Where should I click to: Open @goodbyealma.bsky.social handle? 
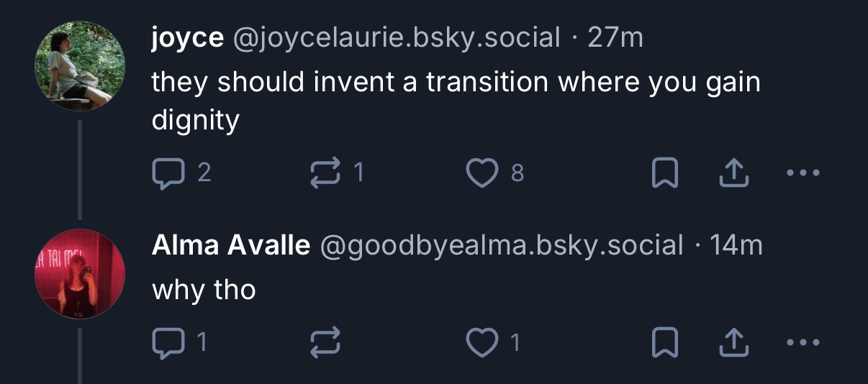click(x=500, y=246)
